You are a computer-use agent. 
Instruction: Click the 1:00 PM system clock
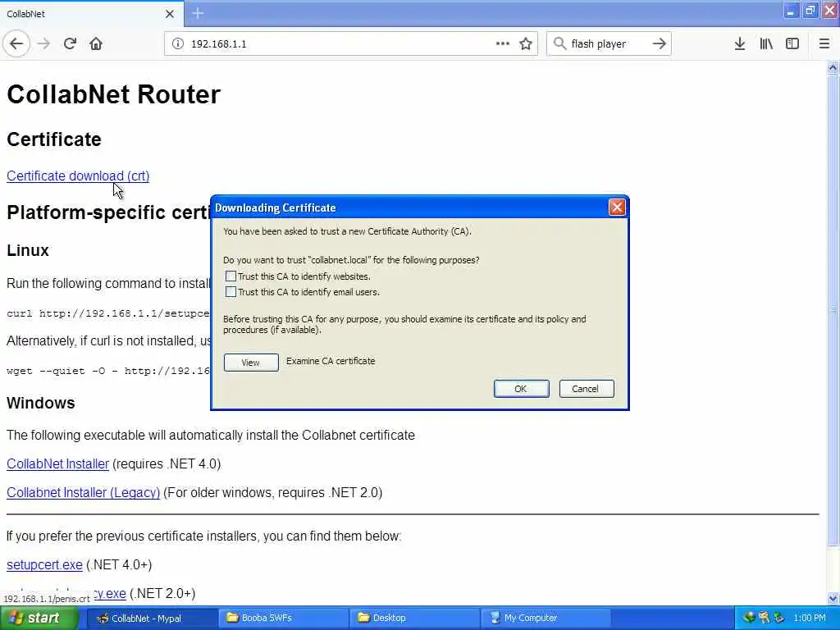pos(810,619)
